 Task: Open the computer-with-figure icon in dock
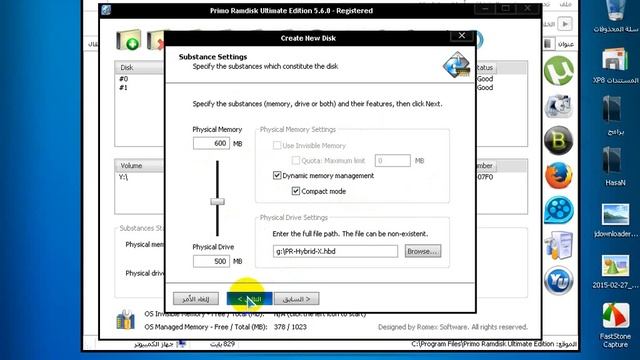(x=558, y=245)
